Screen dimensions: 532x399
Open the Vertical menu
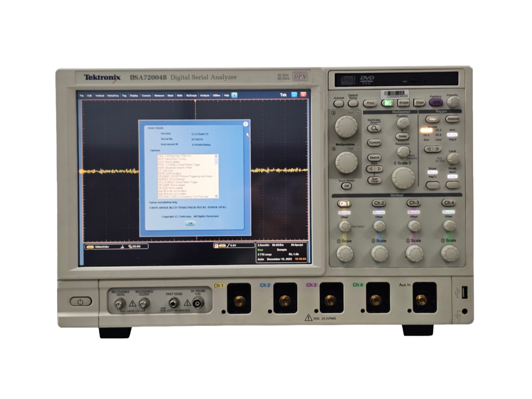[100, 95]
